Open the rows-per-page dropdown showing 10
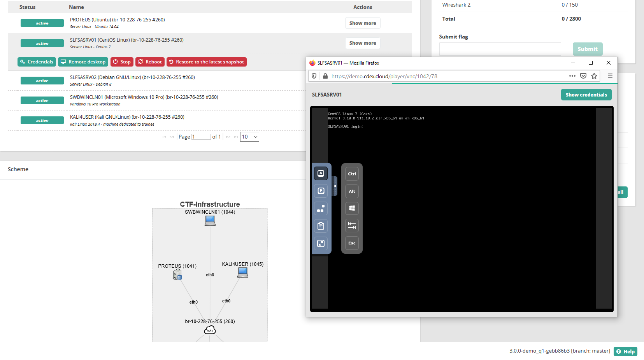Viewport: 644px width, 360px height. 249,137
